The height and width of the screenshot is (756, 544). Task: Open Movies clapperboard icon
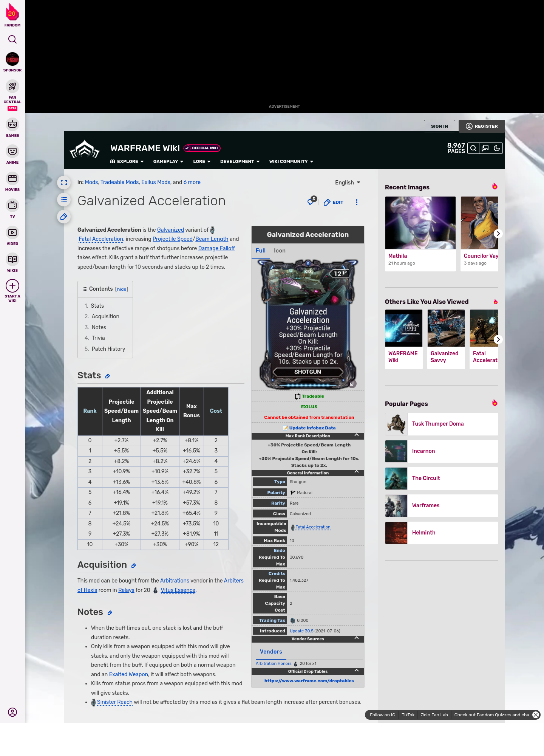(12, 178)
